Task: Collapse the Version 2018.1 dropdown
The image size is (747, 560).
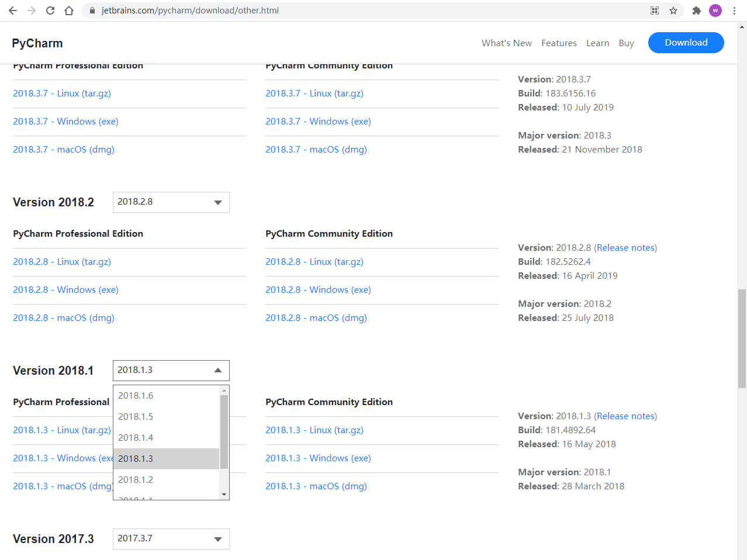Action: (x=171, y=371)
